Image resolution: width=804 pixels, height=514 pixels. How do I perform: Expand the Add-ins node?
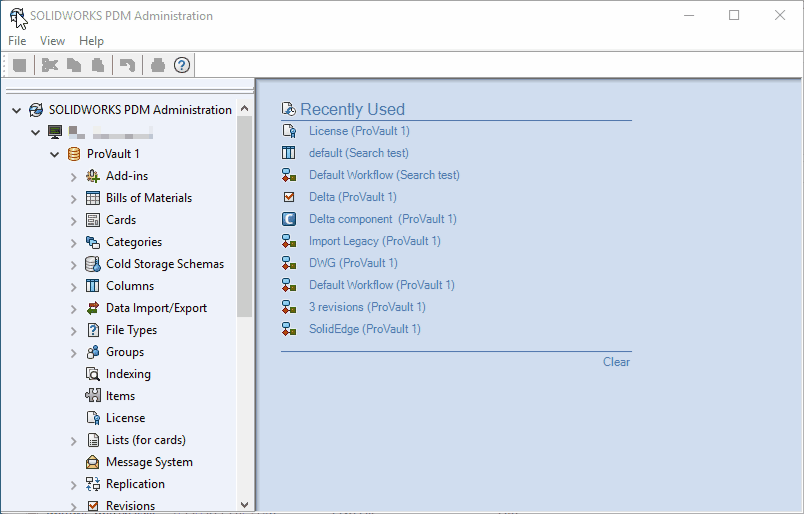(x=73, y=176)
